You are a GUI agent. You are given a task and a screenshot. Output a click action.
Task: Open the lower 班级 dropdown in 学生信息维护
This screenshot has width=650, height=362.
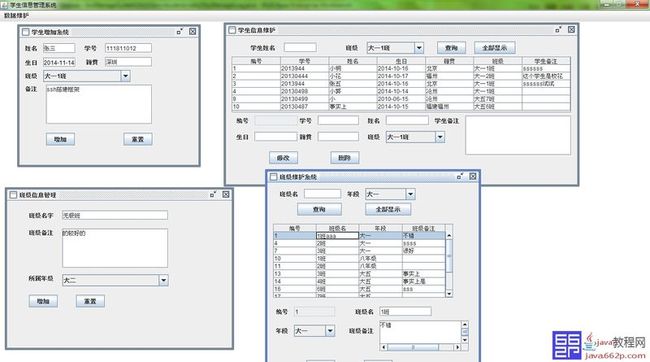pyautogui.click(x=440, y=137)
